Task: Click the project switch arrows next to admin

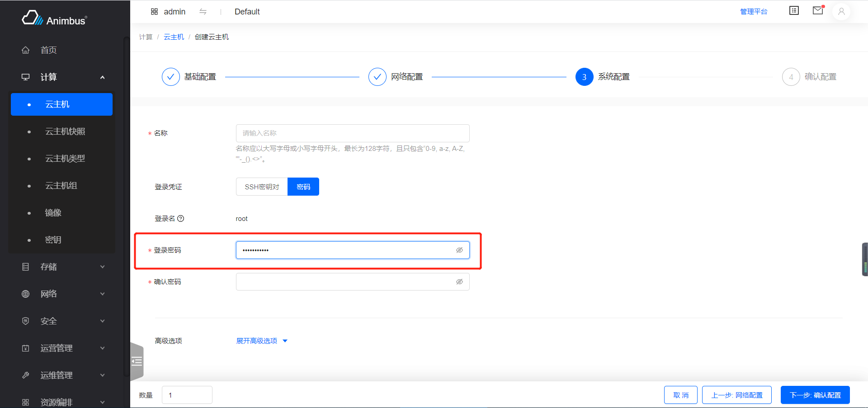Action: [x=203, y=12]
